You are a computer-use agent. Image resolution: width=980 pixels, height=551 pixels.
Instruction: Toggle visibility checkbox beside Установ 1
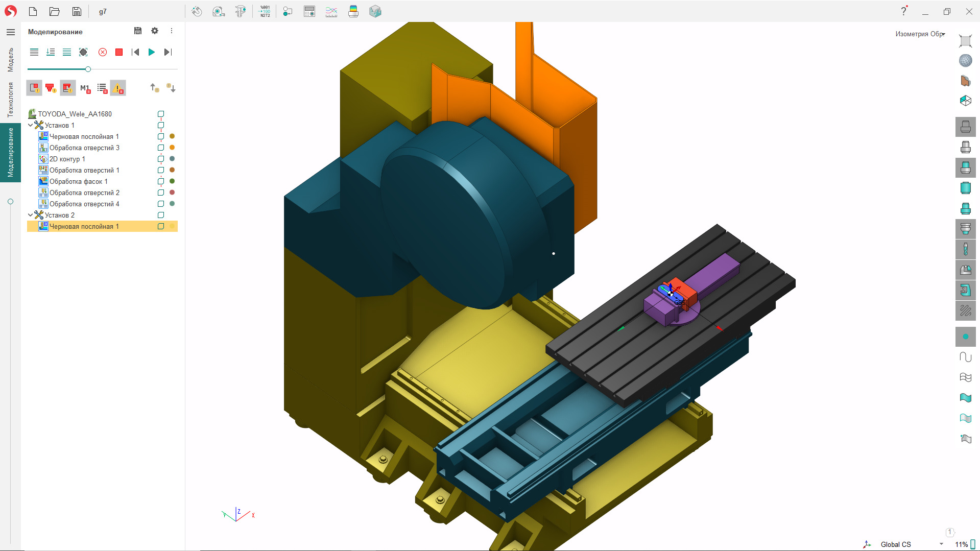[160, 125]
